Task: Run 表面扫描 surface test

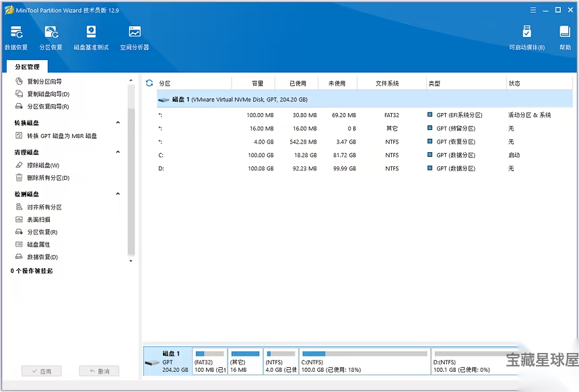Action: click(x=38, y=220)
